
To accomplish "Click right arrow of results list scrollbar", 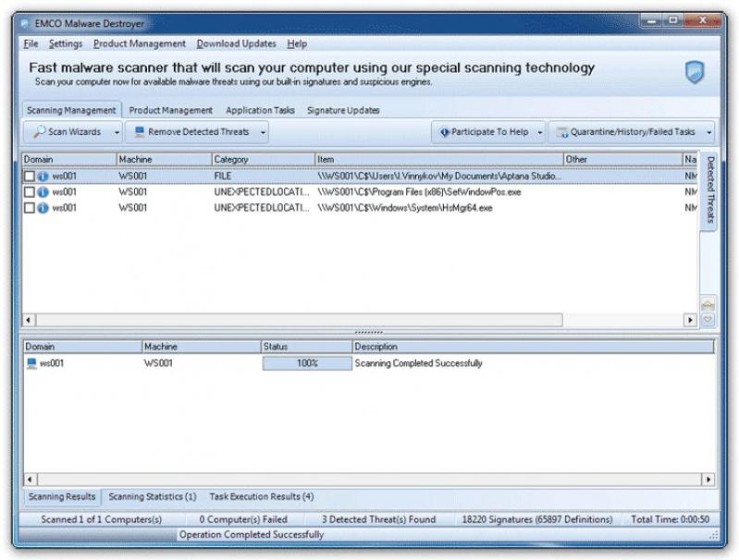I will (708, 480).
